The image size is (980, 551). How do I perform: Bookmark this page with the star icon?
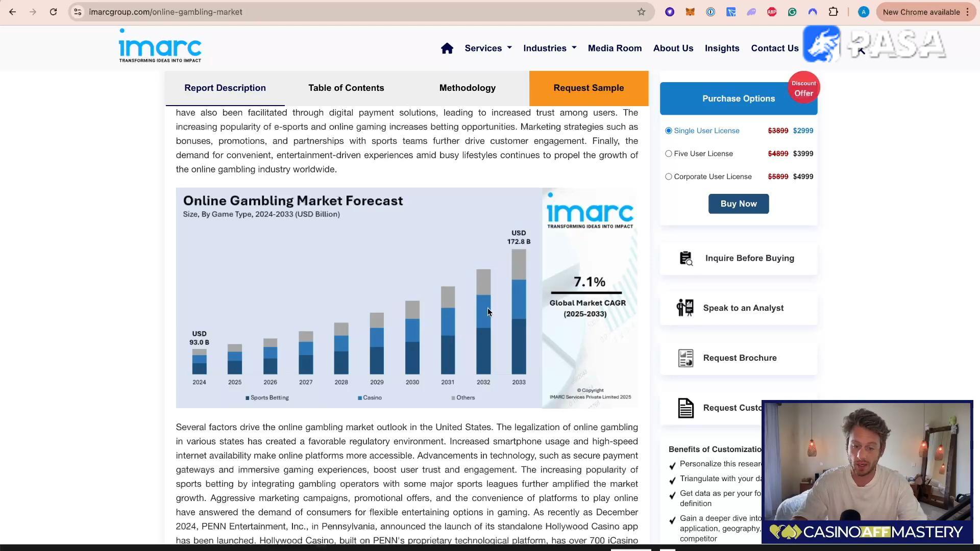point(642,12)
